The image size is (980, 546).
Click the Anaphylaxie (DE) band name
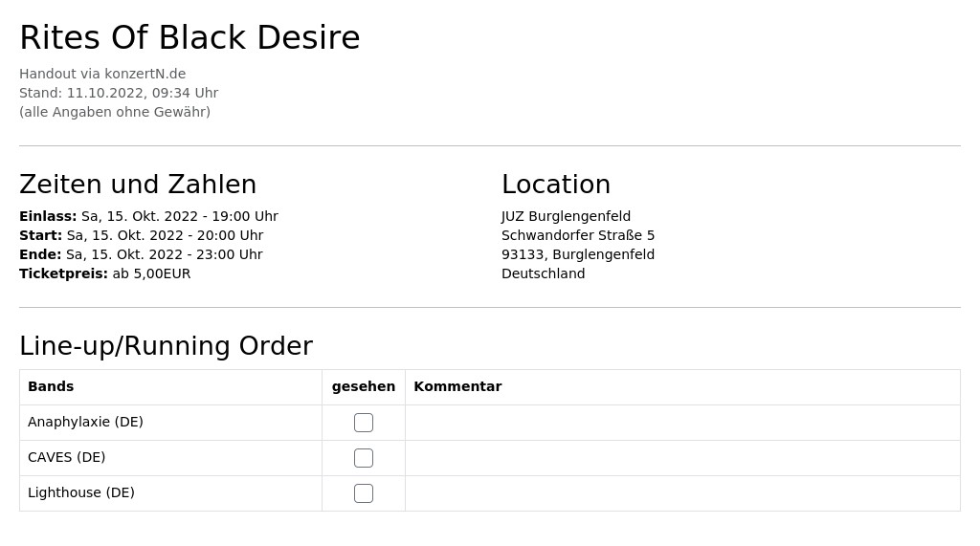click(x=85, y=423)
